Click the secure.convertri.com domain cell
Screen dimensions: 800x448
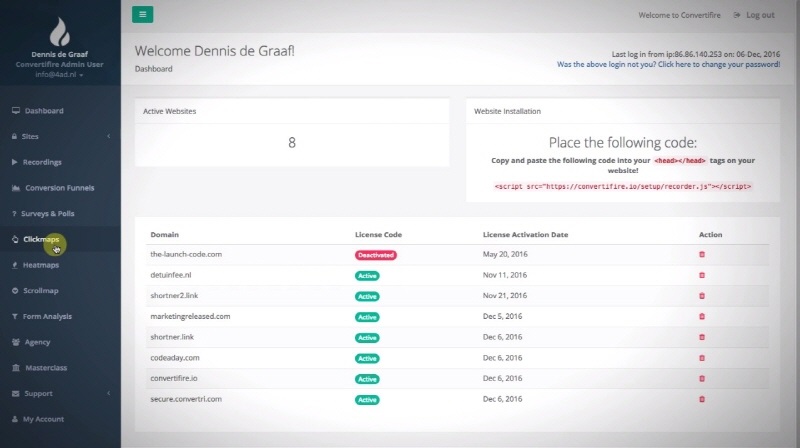pos(186,399)
